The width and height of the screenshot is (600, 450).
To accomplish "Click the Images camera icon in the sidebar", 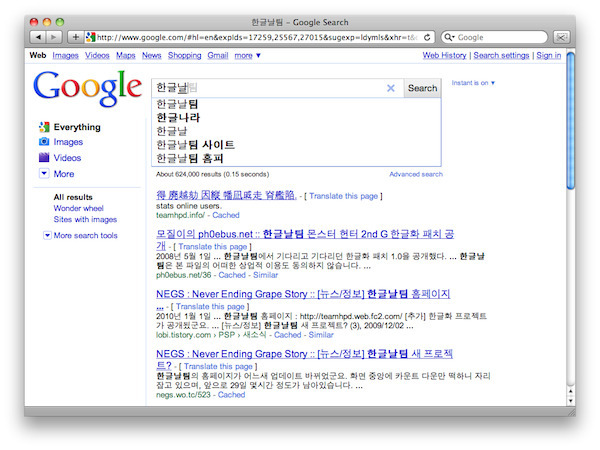I will [x=44, y=142].
